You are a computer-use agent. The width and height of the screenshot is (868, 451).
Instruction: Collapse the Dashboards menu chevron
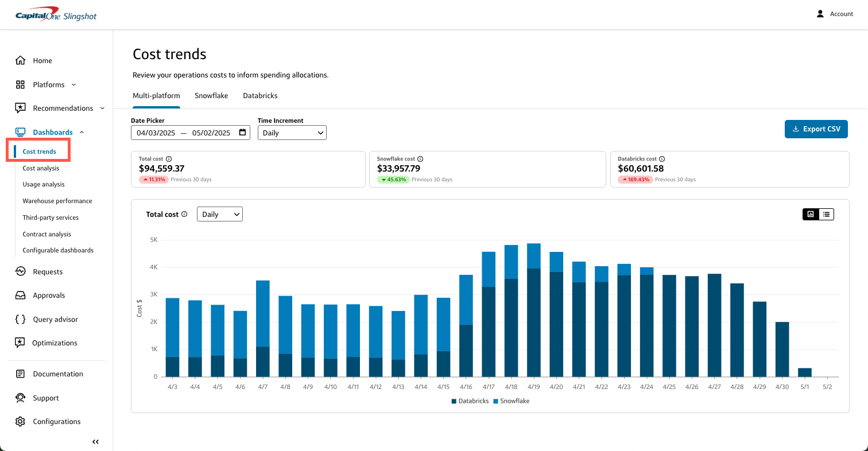point(82,132)
